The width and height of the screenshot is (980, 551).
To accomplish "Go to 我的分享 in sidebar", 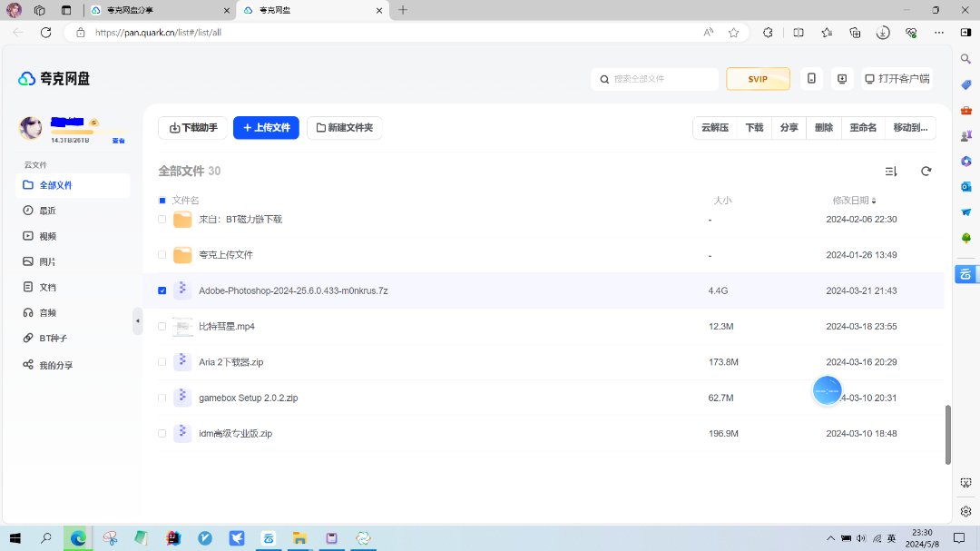I will 55,365.
